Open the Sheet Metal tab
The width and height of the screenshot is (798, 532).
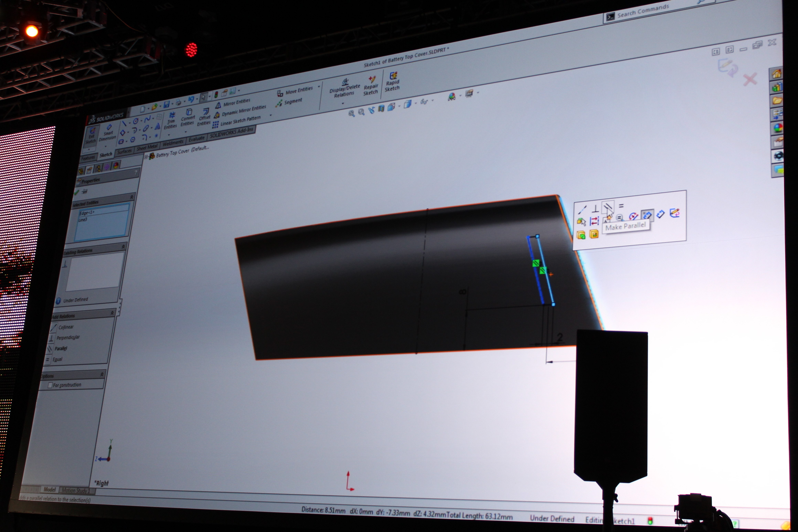[x=147, y=147]
